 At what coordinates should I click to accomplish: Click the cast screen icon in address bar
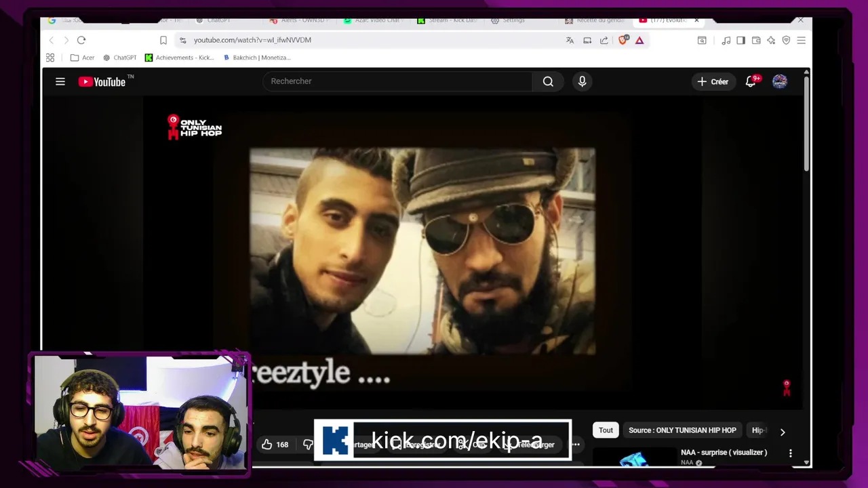coord(587,40)
